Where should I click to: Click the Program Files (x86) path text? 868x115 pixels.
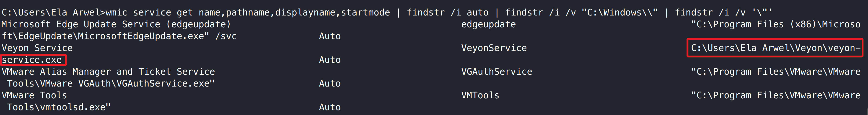click(775, 24)
